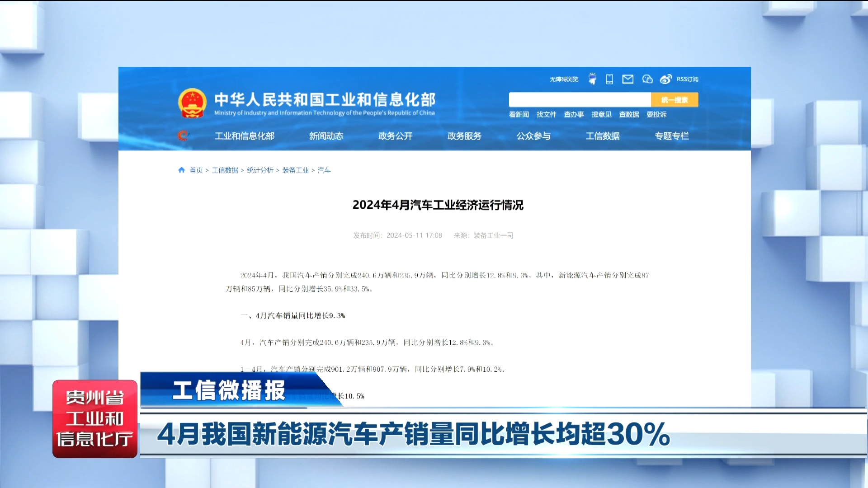Open the 政务公开 menu
868x488 pixels.
pos(395,136)
